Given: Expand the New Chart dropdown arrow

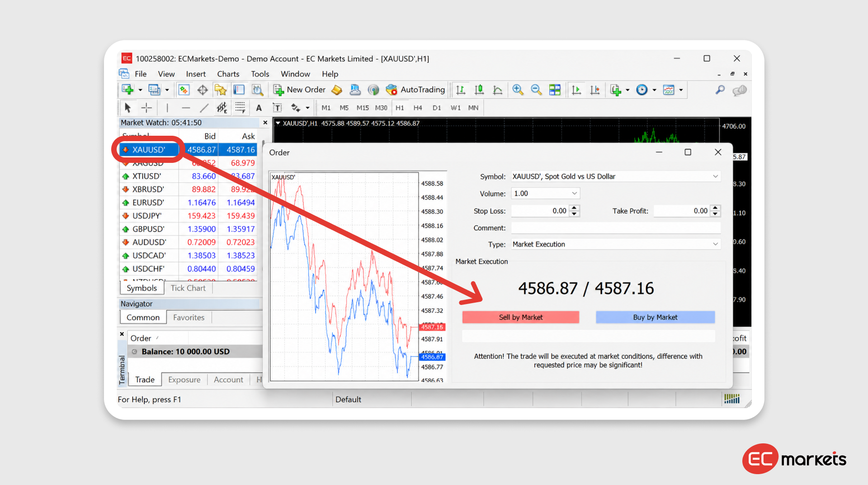Looking at the screenshot, I should (140, 90).
